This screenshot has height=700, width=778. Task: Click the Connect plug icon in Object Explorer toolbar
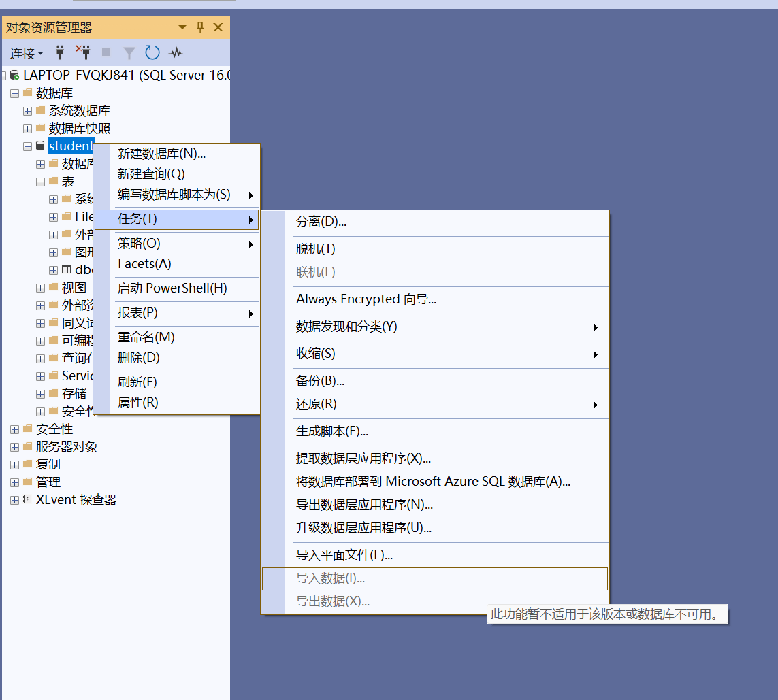point(60,52)
